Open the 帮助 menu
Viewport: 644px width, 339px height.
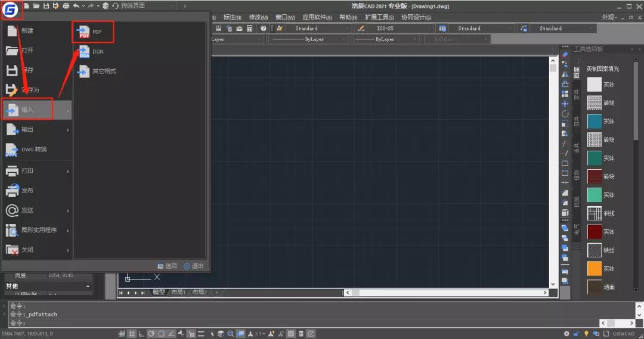pyautogui.click(x=348, y=17)
